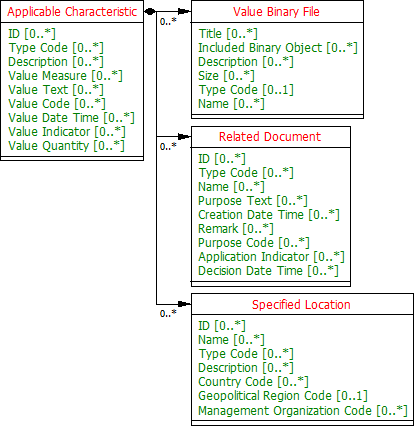Click the Management Organization Code attribute
The image size is (415, 439).
(x=303, y=410)
